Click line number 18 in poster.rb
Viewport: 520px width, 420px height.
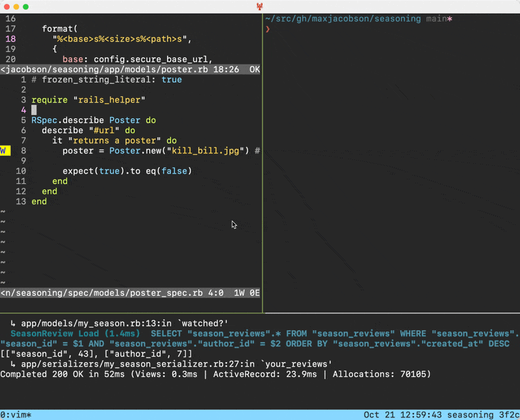[x=10, y=39]
